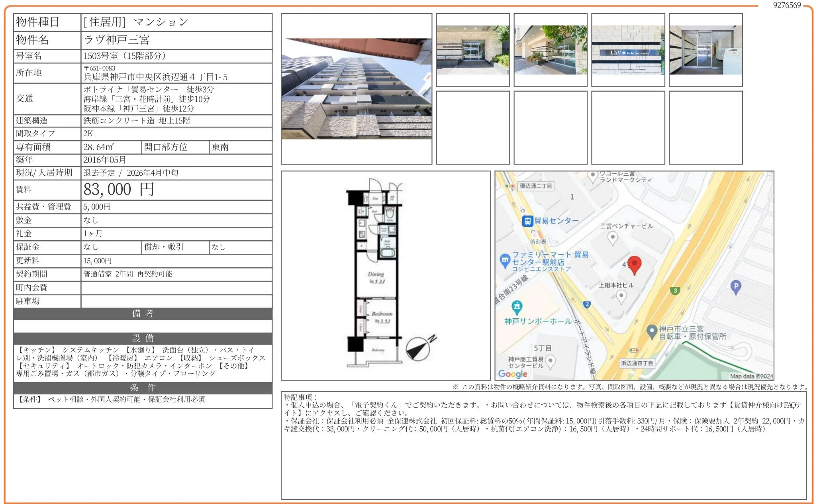The image size is (819, 504).
Task: Open first entrance thumbnail photo
Action: pyautogui.click(x=472, y=50)
